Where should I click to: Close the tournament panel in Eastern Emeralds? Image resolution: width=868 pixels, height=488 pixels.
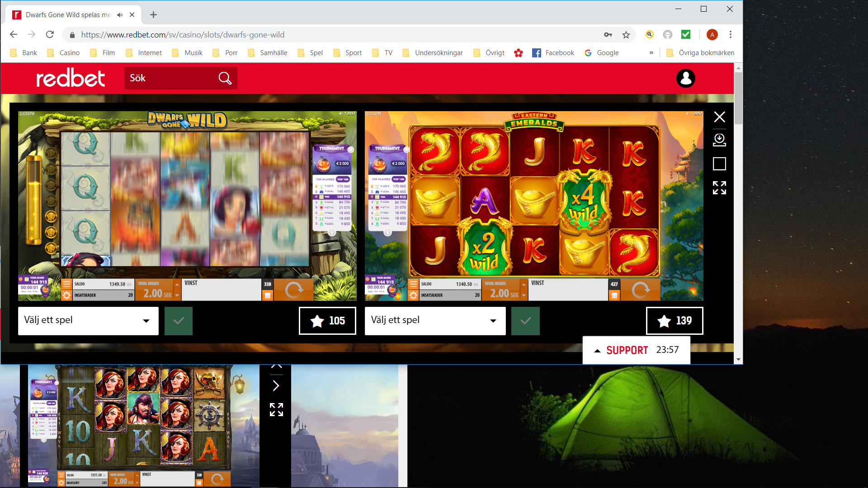coord(406,150)
